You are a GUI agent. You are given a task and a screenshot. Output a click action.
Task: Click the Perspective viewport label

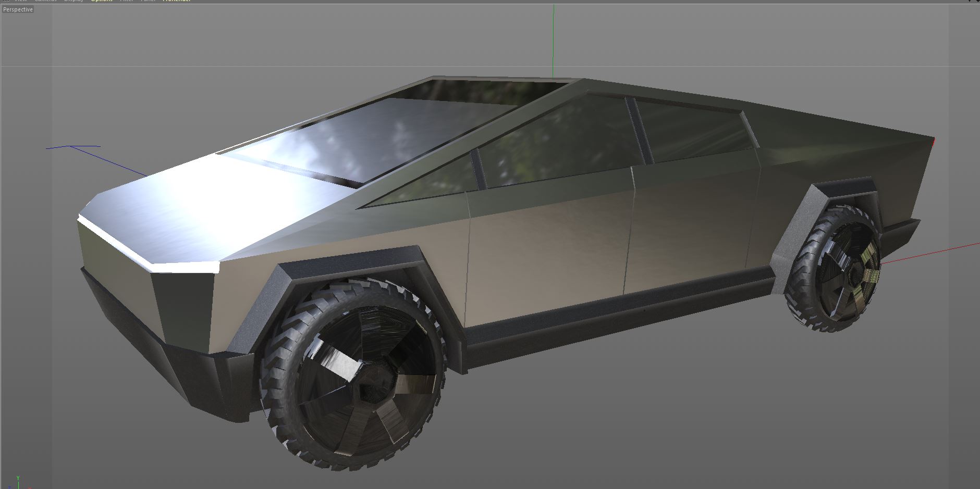(x=18, y=9)
